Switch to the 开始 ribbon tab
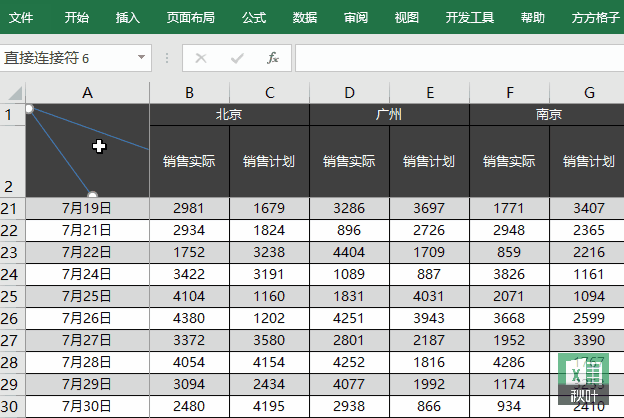This screenshot has height=418, width=624. click(x=76, y=18)
